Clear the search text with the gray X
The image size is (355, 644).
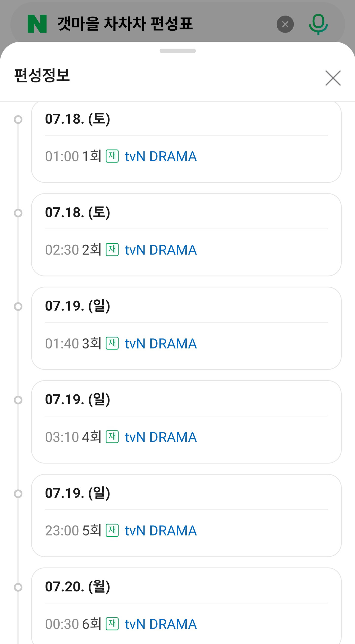[x=285, y=24]
